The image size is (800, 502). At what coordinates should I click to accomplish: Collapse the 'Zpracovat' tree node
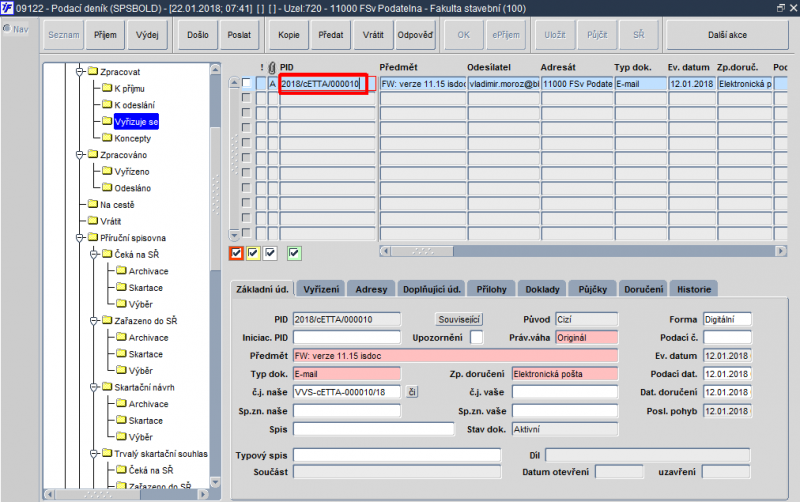[80, 72]
